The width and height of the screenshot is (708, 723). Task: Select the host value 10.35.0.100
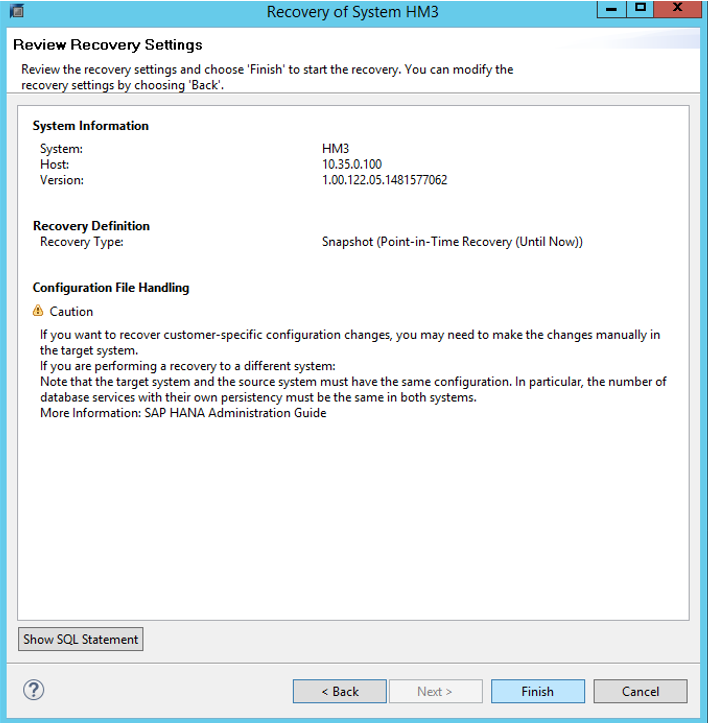(x=352, y=164)
